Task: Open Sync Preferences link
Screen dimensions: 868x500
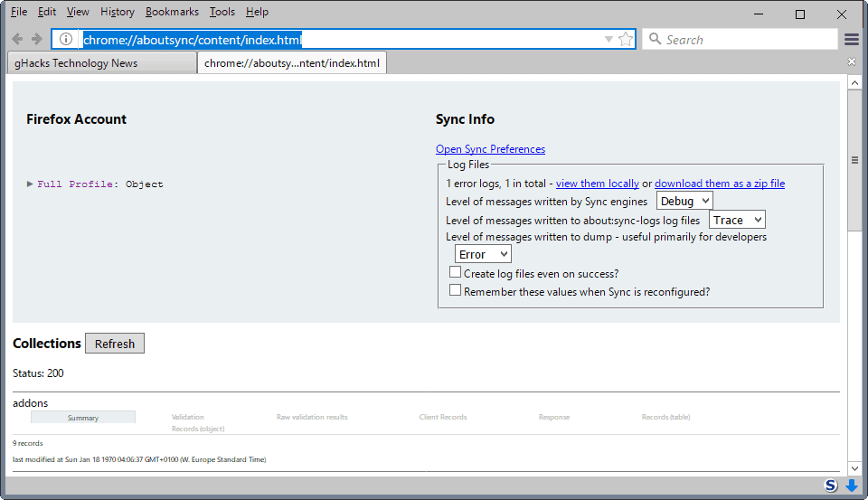Action: (x=490, y=149)
